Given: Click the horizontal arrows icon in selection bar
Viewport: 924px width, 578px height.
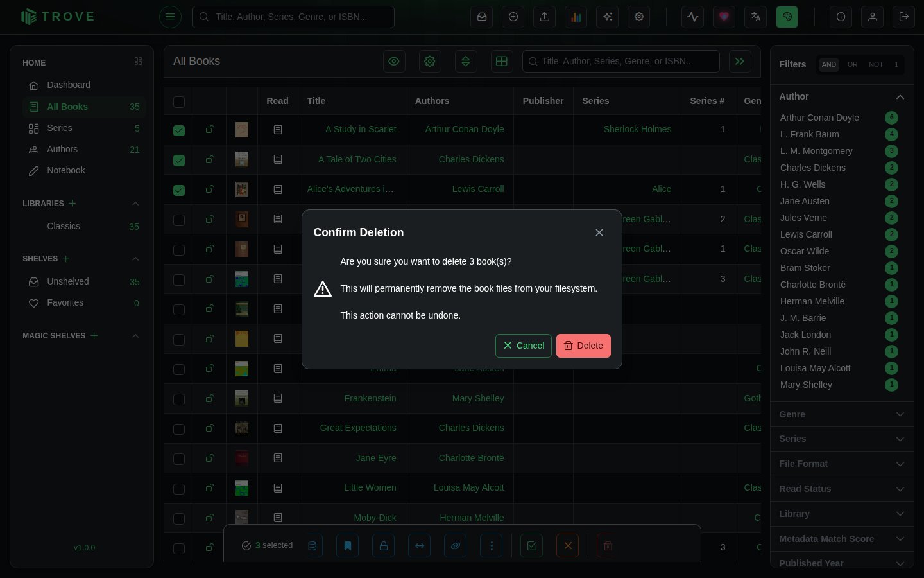Looking at the screenshot, I should [420, 546].
